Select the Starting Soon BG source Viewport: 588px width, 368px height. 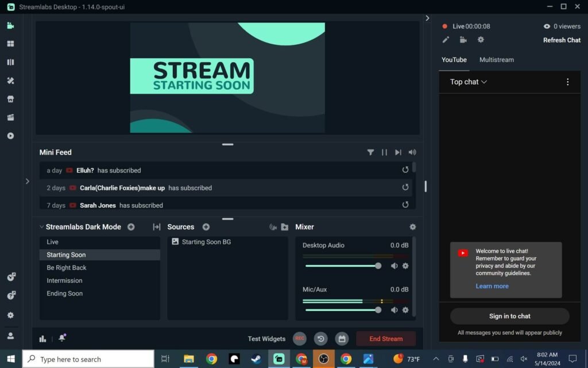[x=227, y=242]
